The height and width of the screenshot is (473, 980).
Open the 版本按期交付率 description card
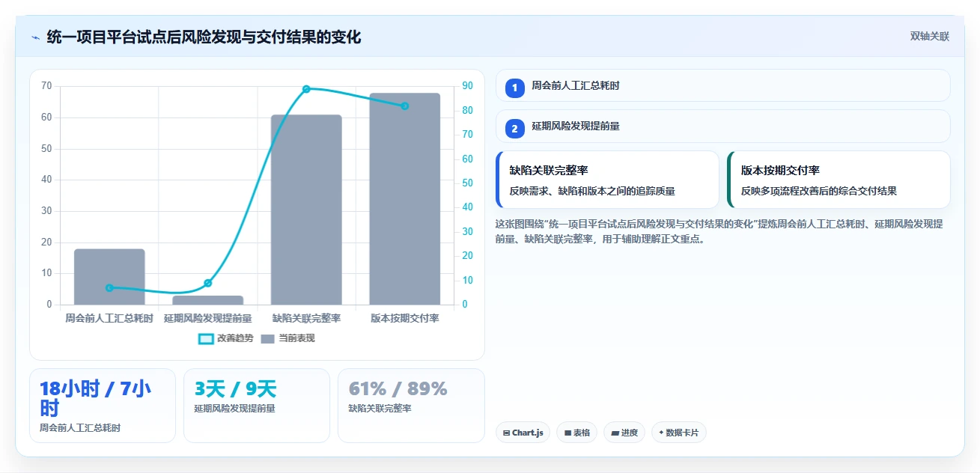click(839, 180)
